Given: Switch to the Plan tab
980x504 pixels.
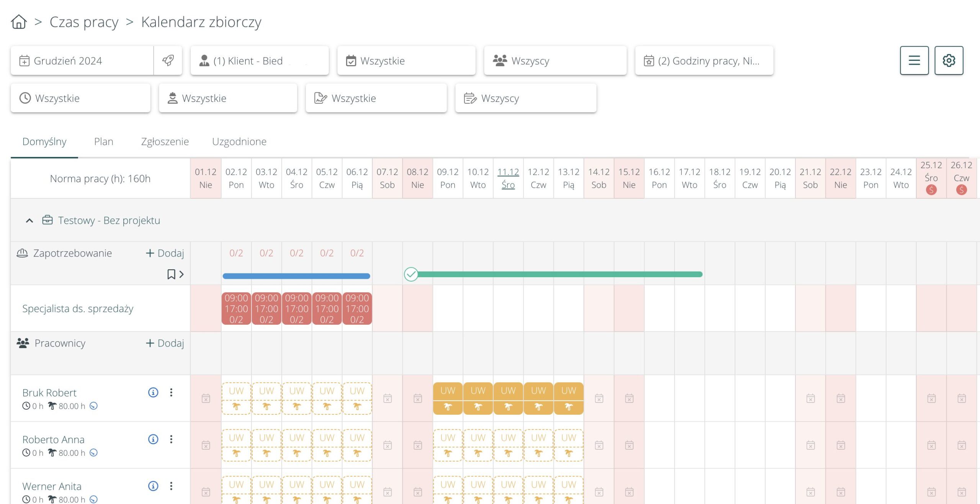Looking at the screenshot, I should (103, 142).
